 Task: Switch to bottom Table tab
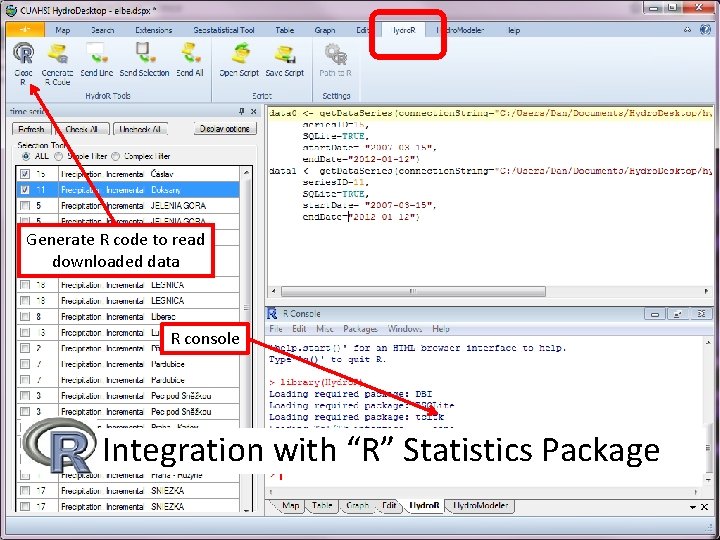(322, 506)
